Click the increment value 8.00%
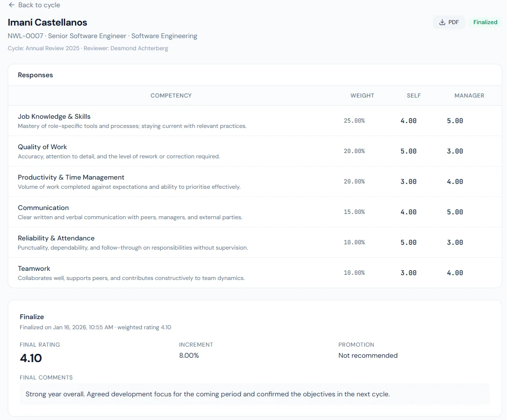Image resolution: width=507 pixels, height=420 pixels. pos(189,355)
